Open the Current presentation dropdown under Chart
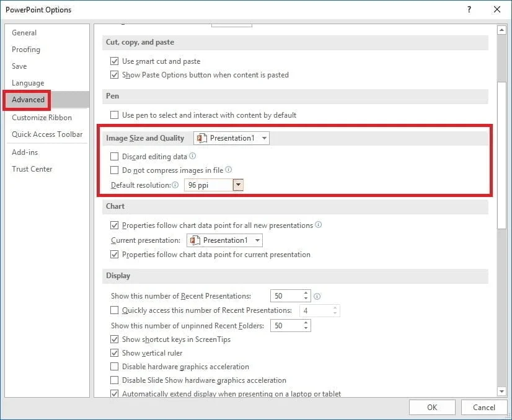 pyautogui.click(x=257, y=240)
